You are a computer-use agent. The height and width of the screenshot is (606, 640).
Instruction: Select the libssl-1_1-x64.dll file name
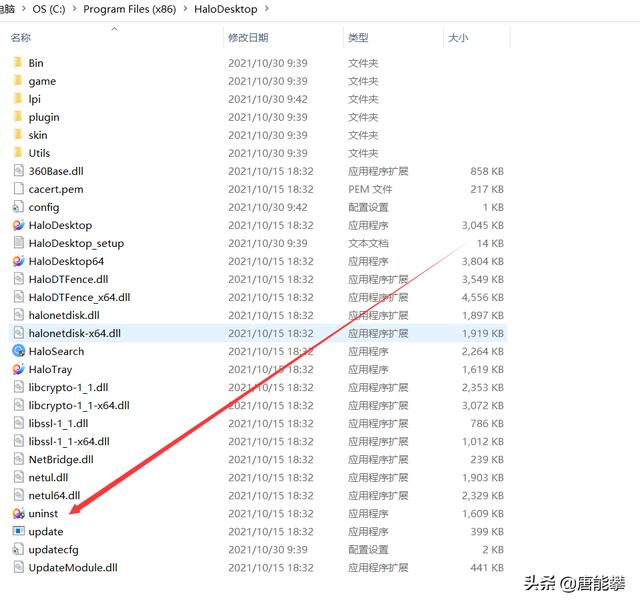click(69, 441)
